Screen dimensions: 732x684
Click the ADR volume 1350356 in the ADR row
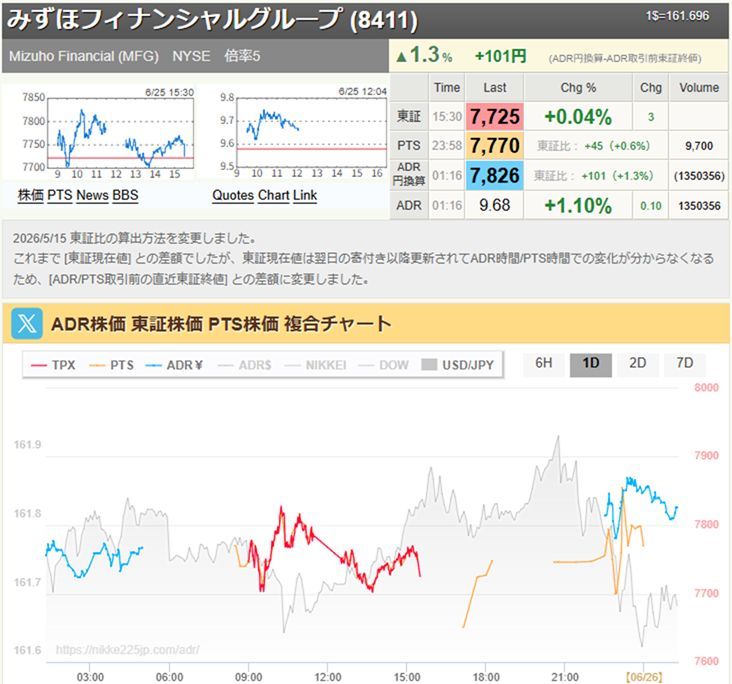(x=699, y=205)
